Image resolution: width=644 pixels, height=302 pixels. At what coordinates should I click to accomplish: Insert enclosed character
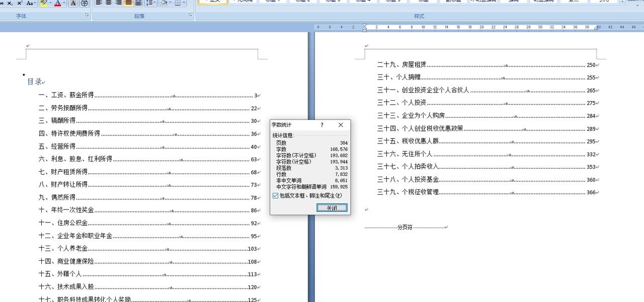pyautogui.click(x=84, y=3)
